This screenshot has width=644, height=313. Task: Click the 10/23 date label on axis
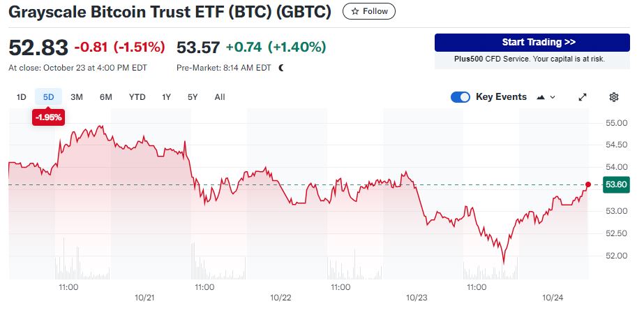(x=417, y=298)
